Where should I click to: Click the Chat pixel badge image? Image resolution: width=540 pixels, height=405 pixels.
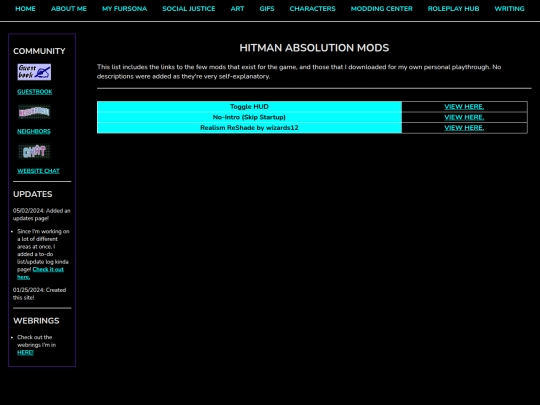tap(34, 152)
